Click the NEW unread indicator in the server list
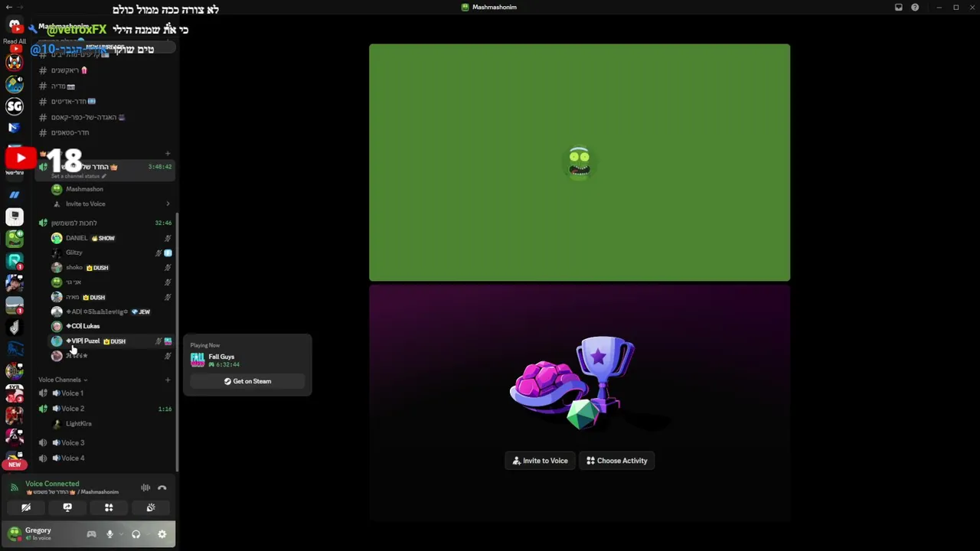Screen dimensions: 980x551 [15, 465]
